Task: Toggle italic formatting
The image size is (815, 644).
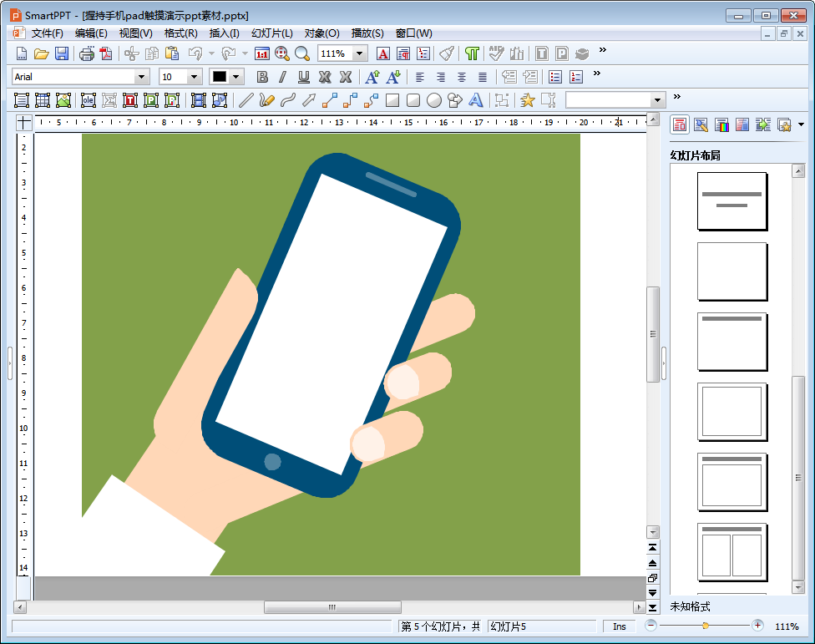Action: 283,77
